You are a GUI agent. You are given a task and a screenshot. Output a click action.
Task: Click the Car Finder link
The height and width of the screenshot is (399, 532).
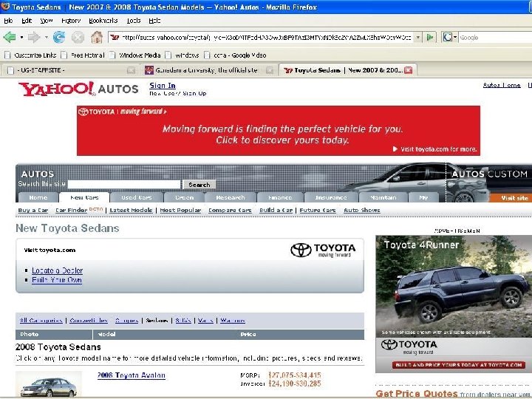71,211
